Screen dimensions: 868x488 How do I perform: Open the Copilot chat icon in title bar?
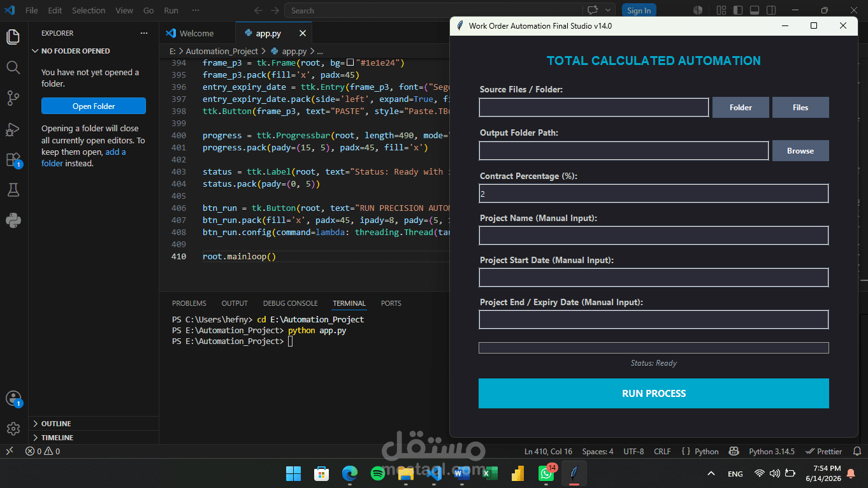[593, 10]
